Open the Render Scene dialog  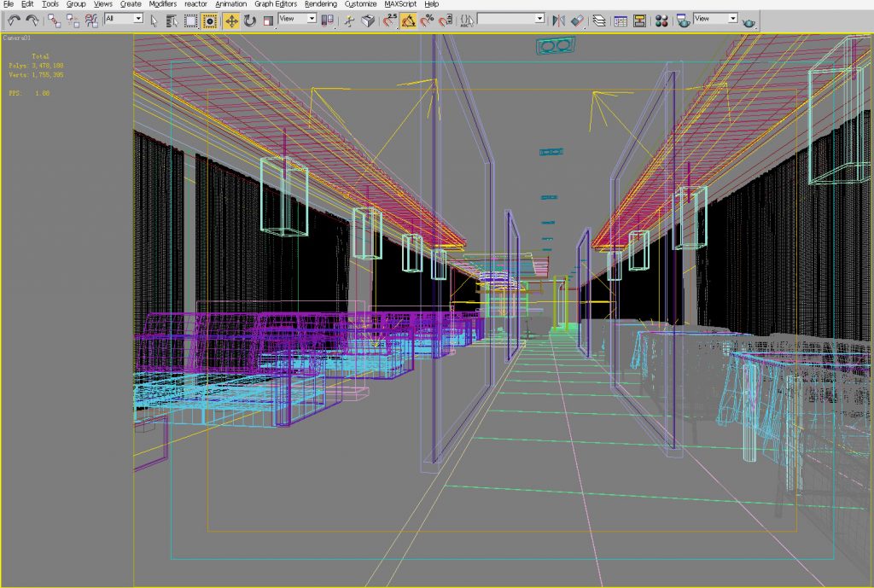[x=683, y=20]
